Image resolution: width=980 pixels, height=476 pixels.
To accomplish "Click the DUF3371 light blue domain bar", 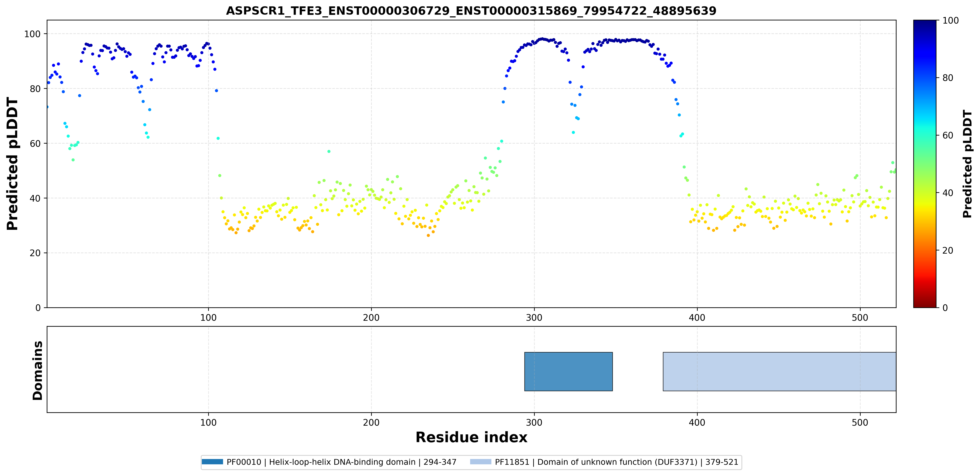I will pyautogui.click(x=779, y=371).
